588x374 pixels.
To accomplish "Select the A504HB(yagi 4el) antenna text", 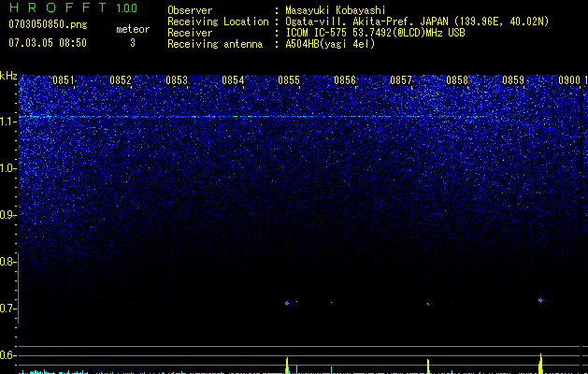I will pos(330,44).
